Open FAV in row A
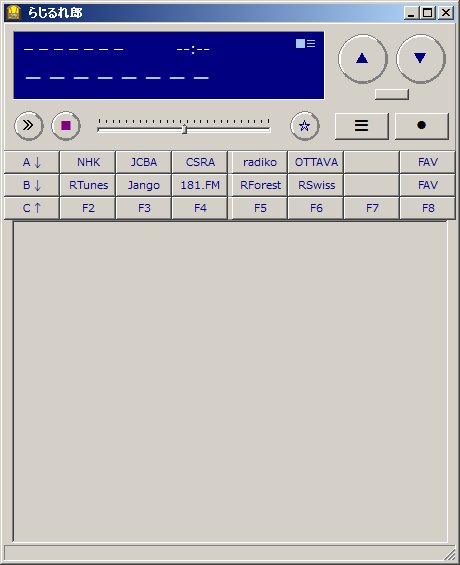This screenshot has height=565, width=460. click(x=428, y=162)
